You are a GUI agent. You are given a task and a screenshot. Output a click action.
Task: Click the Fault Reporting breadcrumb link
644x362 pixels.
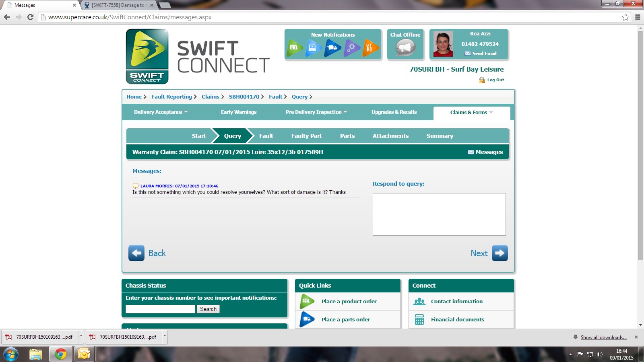click(x=171, y=97)
